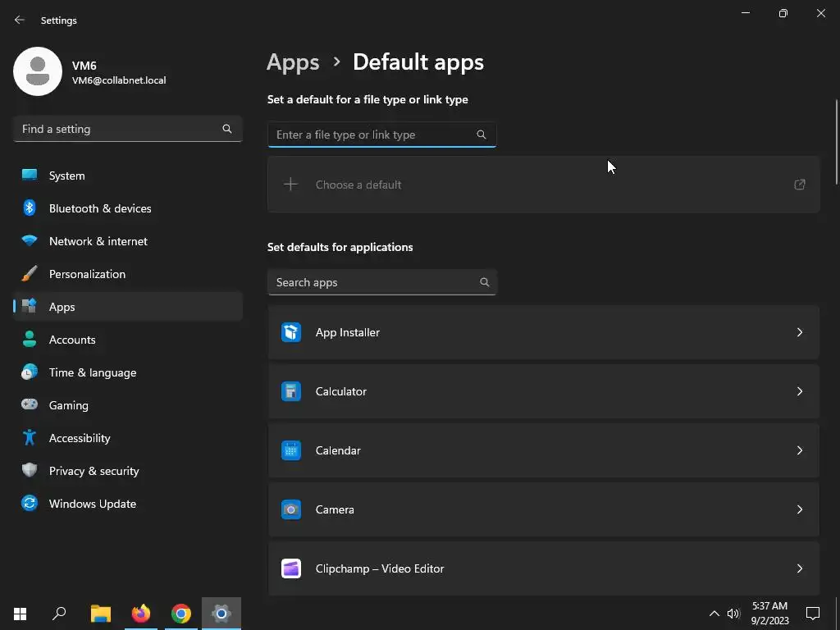
Task: Focus the file type or link type field
Action: pos(373,135)
